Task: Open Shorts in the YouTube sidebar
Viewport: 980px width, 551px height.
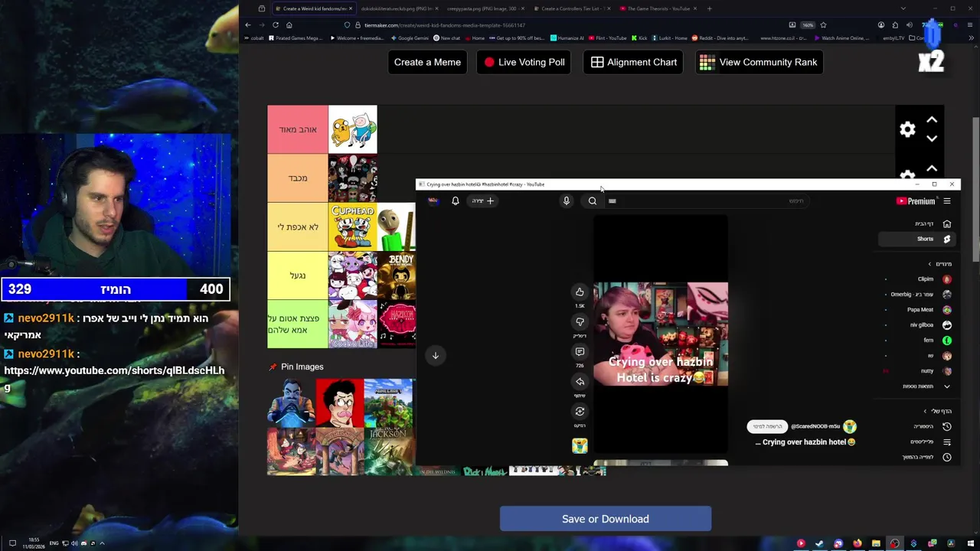Action: pos(916,239)
